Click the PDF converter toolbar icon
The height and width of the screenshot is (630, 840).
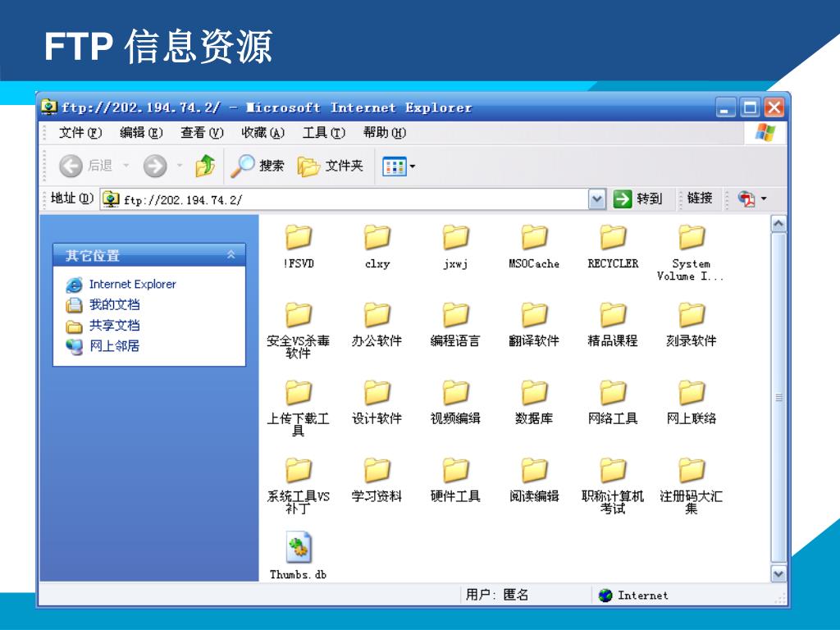(x=746, y=199)
